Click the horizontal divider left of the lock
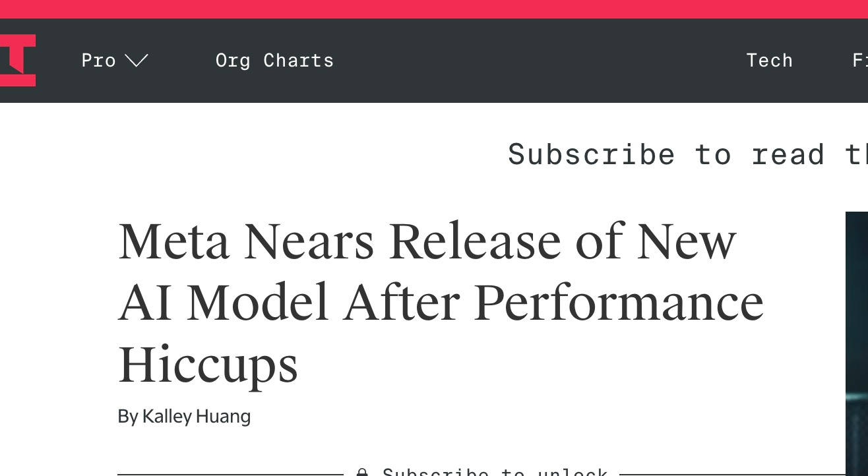Image resolution: width=868 pixels, height=476 pixels. point(230,473)
